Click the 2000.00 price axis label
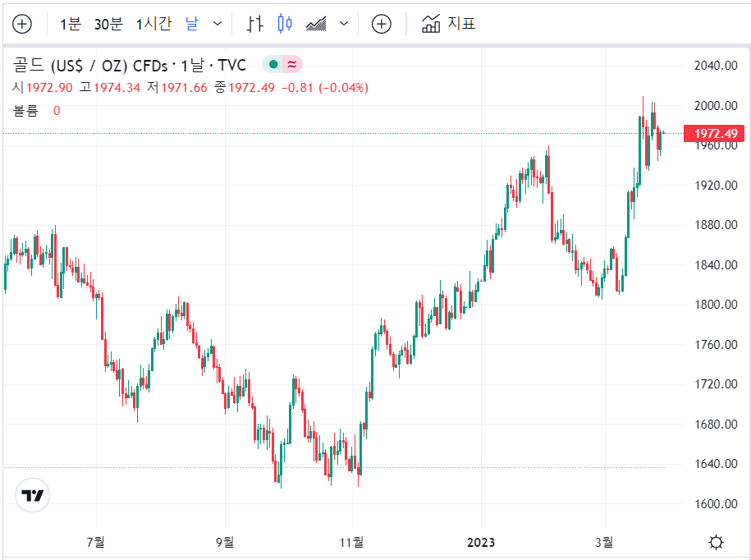This screenshot has width=751, height=560. point(716,105)
